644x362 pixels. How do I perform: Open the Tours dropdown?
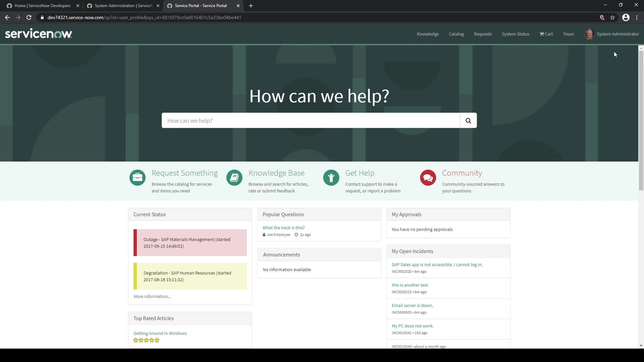569,34
